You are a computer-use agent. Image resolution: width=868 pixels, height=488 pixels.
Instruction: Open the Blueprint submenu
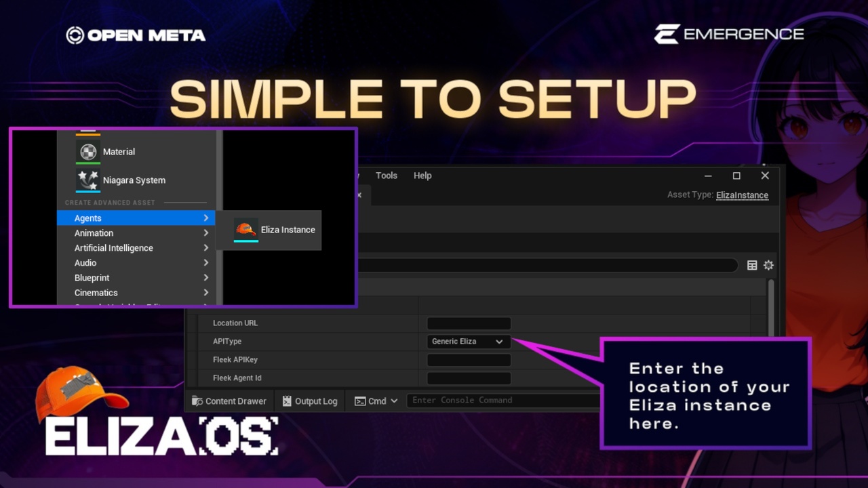[x=136, y=278]
